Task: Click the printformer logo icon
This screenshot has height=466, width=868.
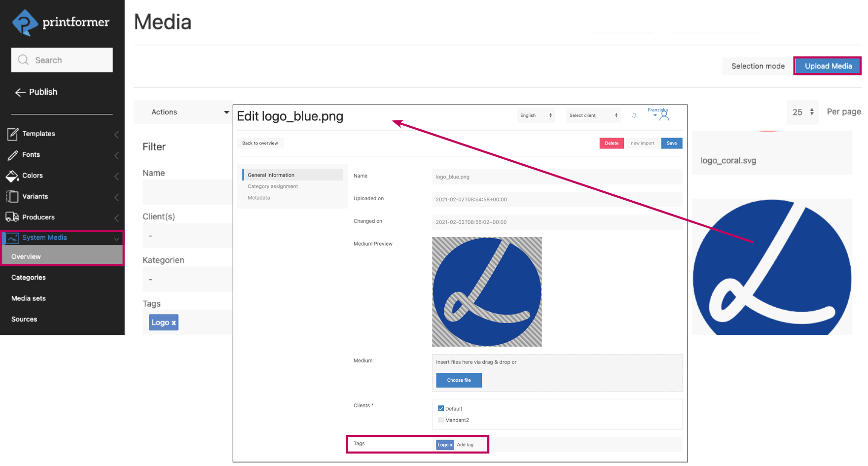Action: (25, 23)
